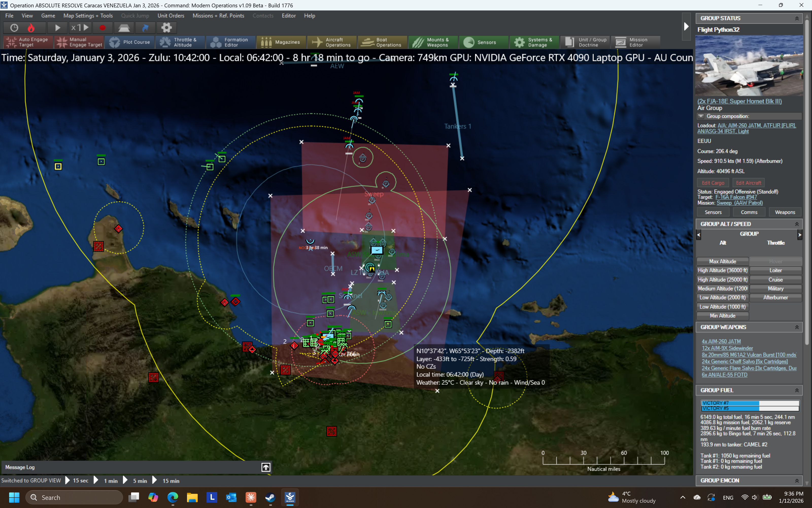Set throttle to Loiter
Viewport: 812px width, 508px height.
click(775, 271)
